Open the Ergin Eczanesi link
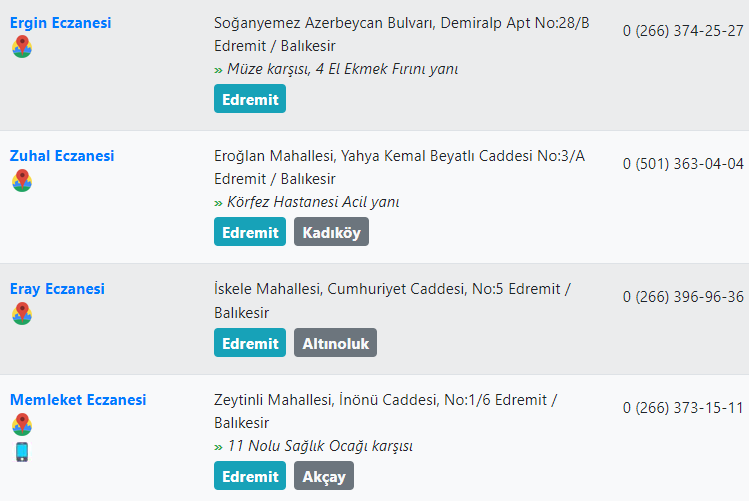The height and width of the screenshot is (501, 749). pyautogui.click(x=61, y=22)
